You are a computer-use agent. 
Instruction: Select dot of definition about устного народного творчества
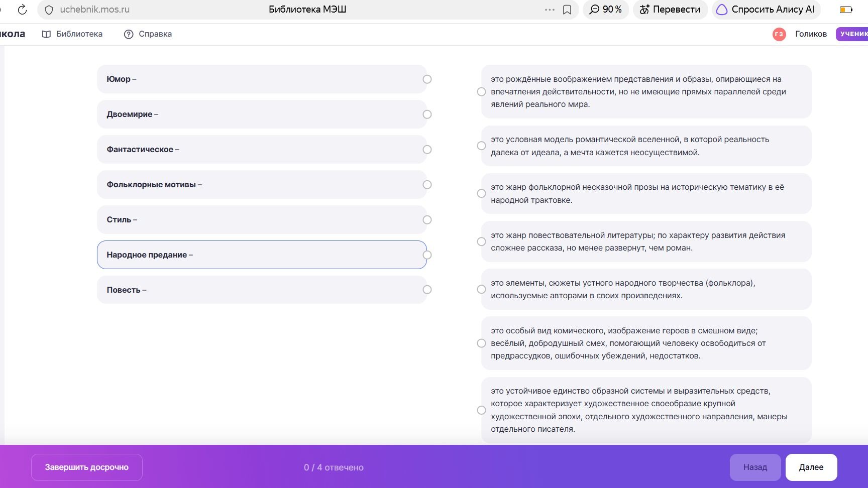[x=481, y=289]
